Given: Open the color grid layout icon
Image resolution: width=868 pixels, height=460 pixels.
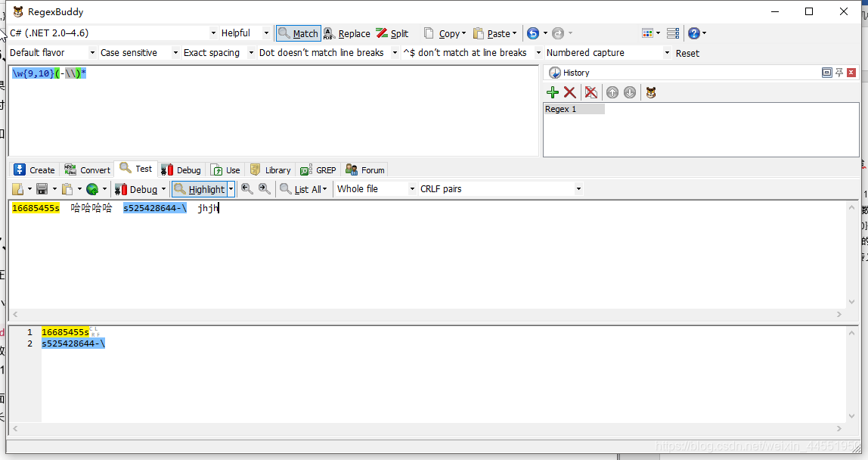Looking at the screenshot, I should click(x=648, y=33).
